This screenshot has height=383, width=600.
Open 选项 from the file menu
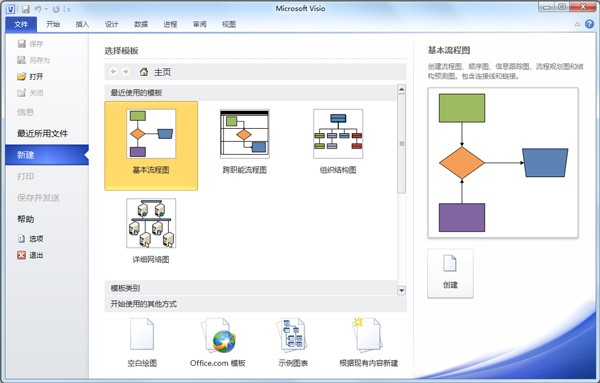30,239
